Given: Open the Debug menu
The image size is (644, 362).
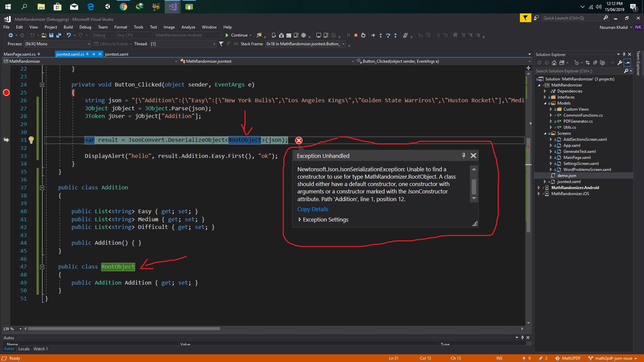Looking at the screenshot, I should click(x=85, y=27).
